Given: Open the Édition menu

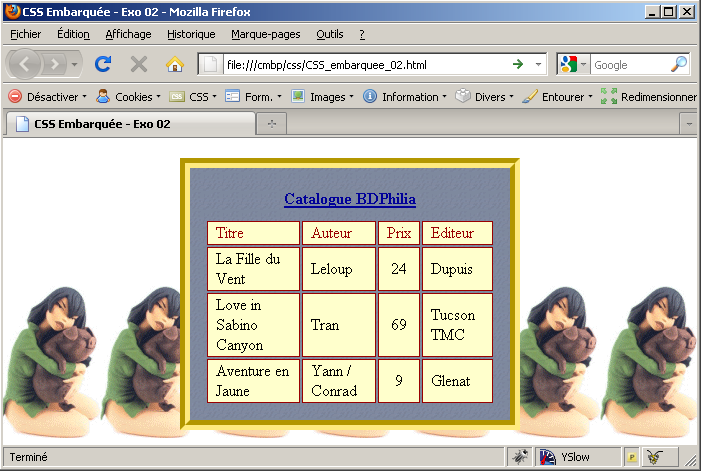Looking at the screenshot, I should [73, 34].
